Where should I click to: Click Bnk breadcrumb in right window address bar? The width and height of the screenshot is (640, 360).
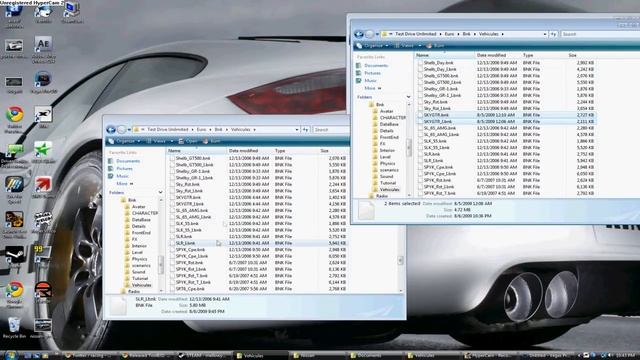(467, 34)
